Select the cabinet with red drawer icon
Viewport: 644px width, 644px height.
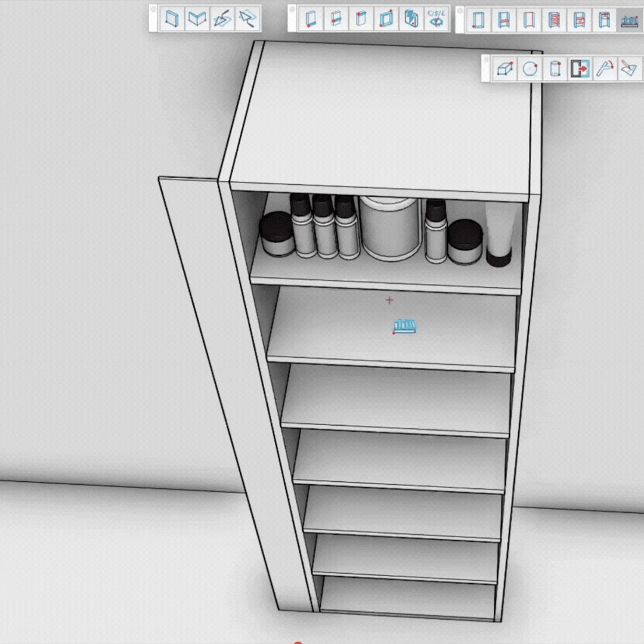pos(579,20)
